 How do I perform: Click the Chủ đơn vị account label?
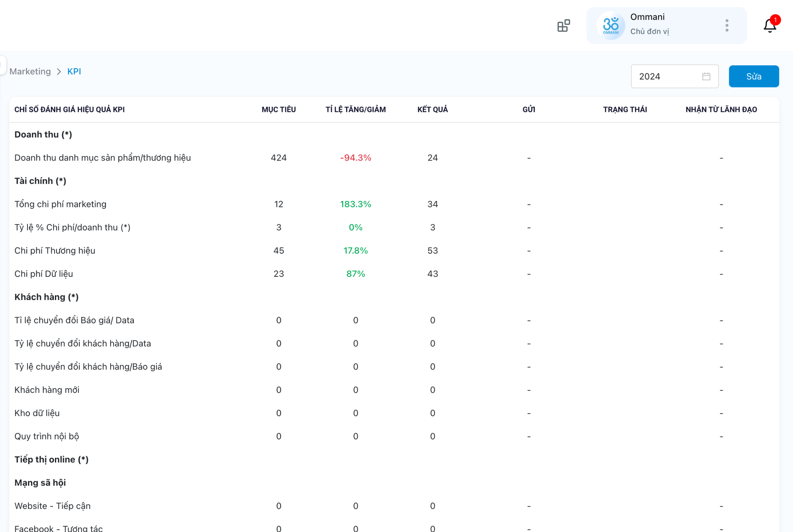tap(650, 31)
